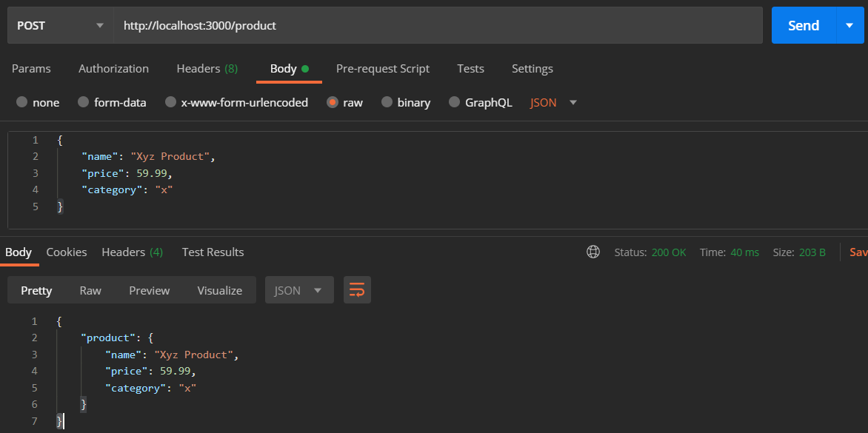Screen dimensions: 868x433
Task: Check the Test Results tab
Action: click(x=213, y=252)
